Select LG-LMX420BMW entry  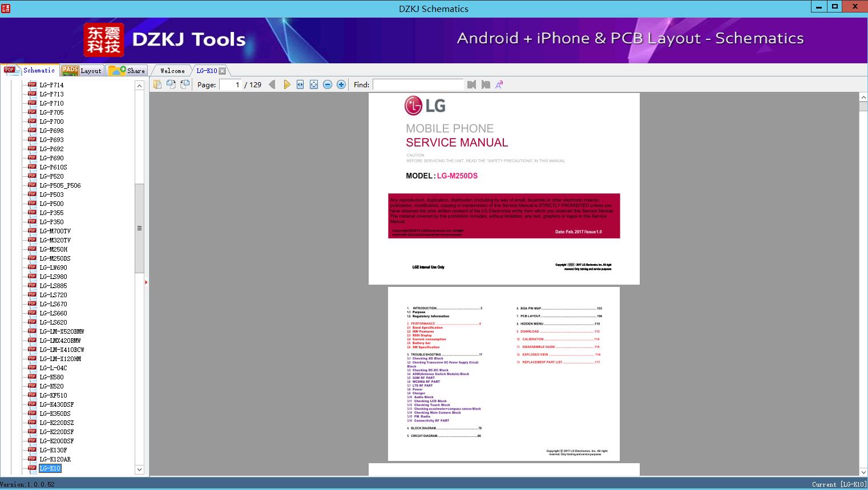click(x=60, y=341)
